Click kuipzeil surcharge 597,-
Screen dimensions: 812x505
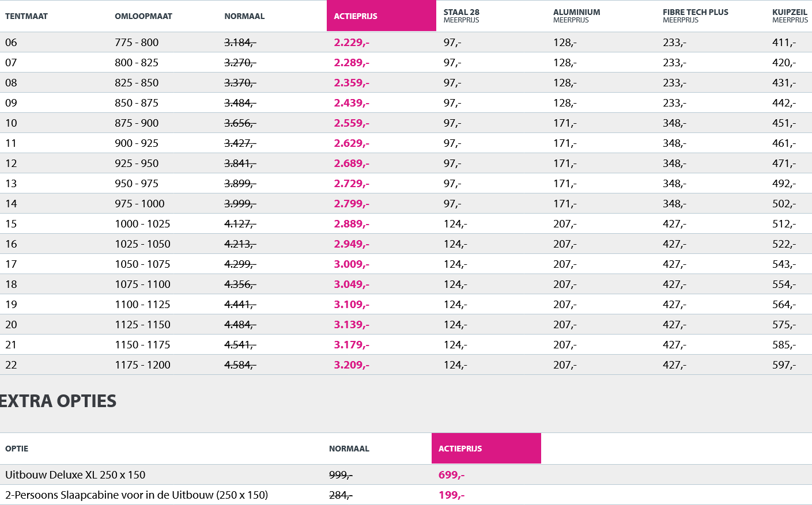[784, 365]
